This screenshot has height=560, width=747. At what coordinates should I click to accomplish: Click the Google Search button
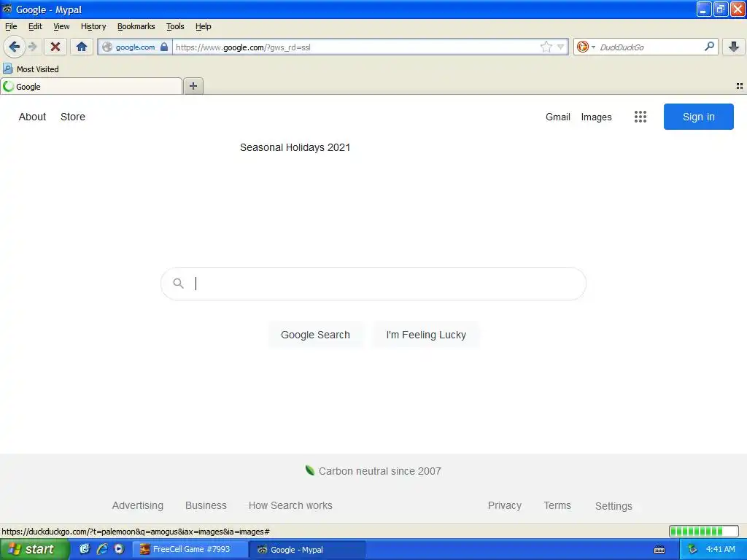pyautogui.click(x=315, y=335)
